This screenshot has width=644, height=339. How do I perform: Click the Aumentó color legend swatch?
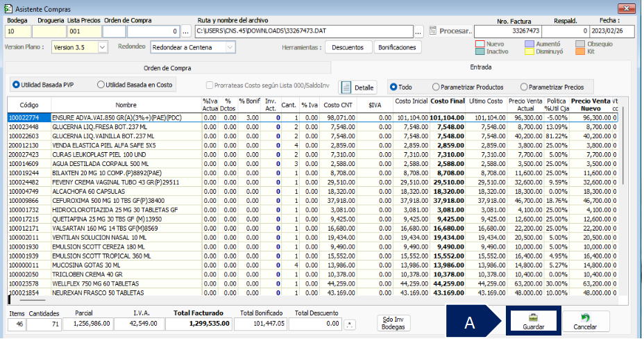[x=529, y=44]
